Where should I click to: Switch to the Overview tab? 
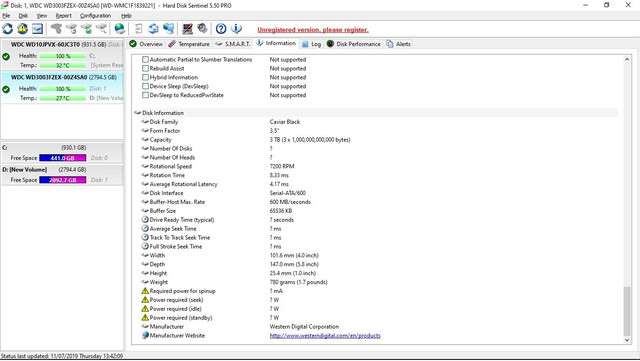coord(146,44)
